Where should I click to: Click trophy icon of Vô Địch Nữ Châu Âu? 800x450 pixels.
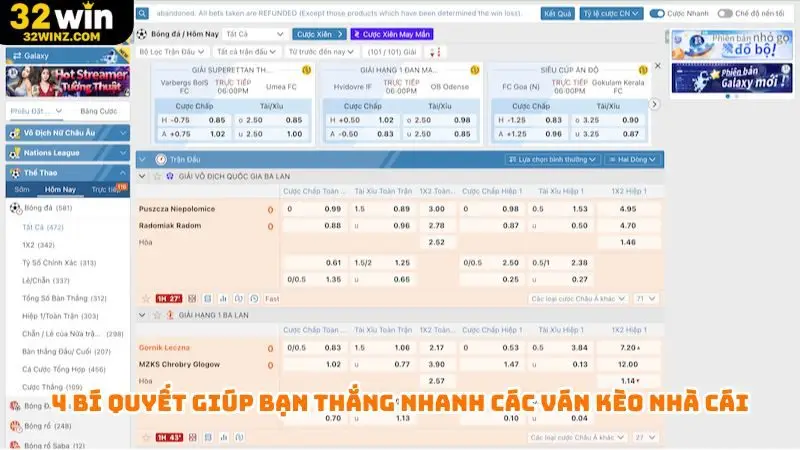click(x=15, y=133)
